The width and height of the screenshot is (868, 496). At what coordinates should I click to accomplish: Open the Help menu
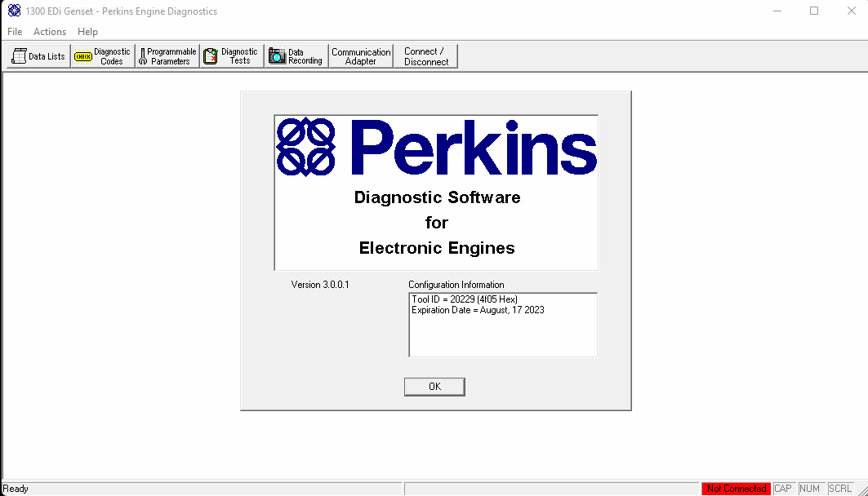(87, 32)
